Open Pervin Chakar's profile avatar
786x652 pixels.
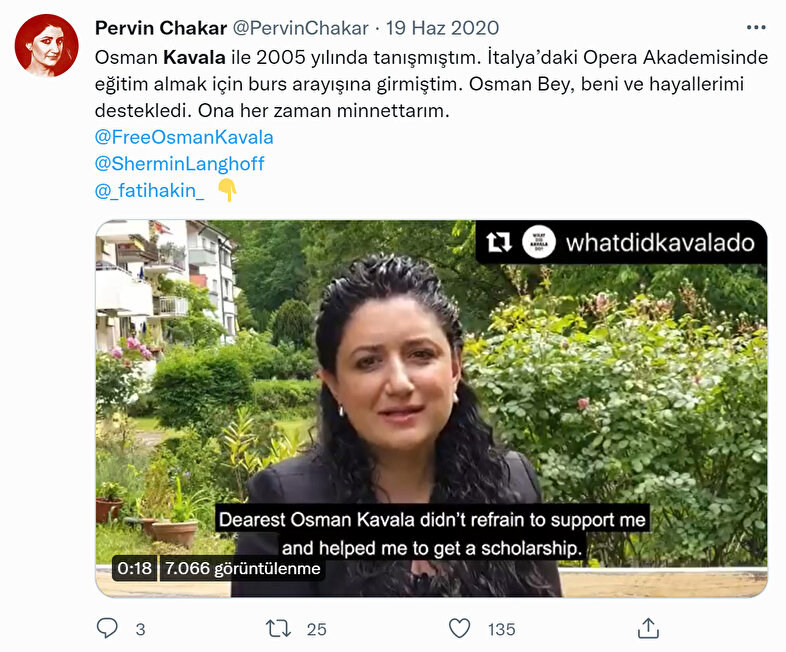(x=47, y=46)
